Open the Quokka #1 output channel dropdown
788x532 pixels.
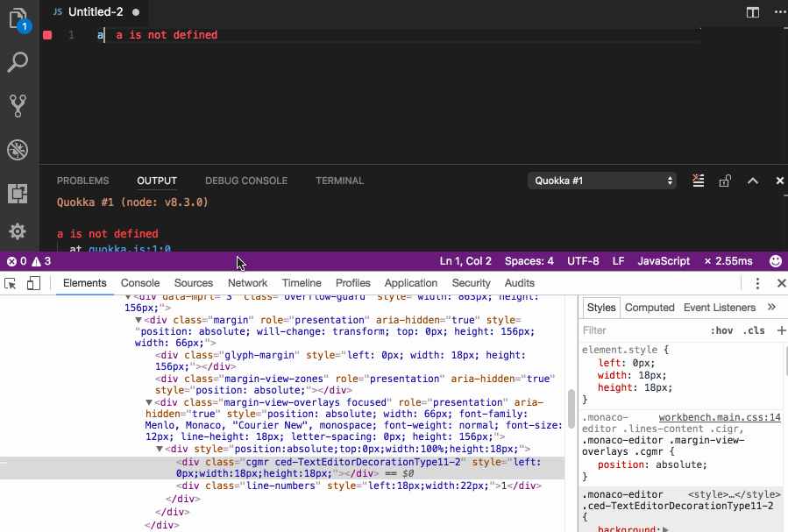pos(602,181)
